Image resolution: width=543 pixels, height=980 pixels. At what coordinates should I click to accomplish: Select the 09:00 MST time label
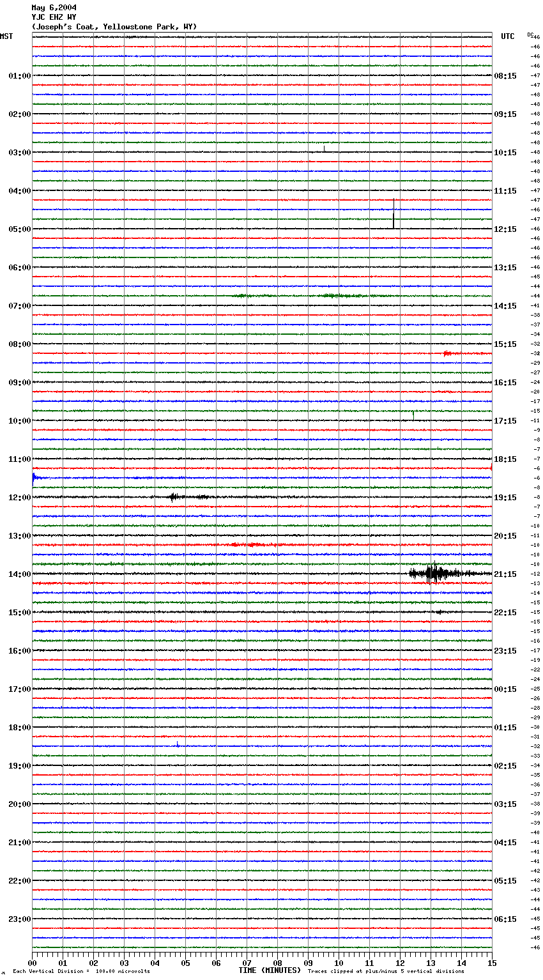20,383
